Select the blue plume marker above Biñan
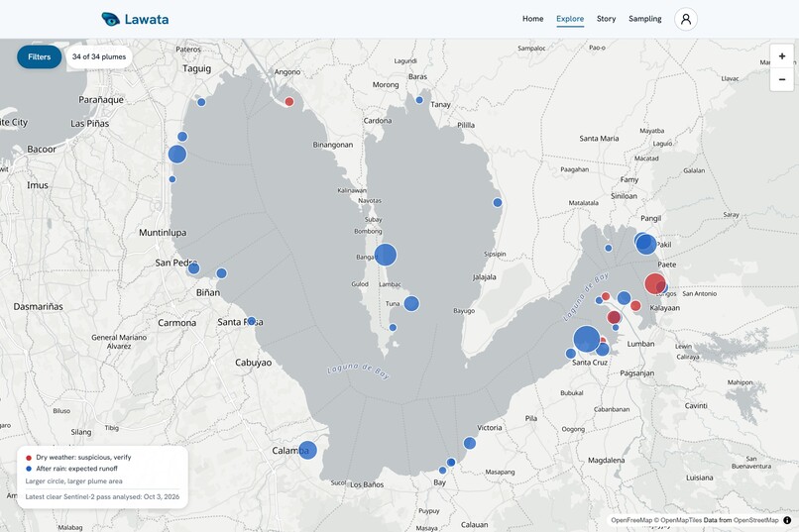The width and height of the screenshot is (799, 532). coord(221,273)
